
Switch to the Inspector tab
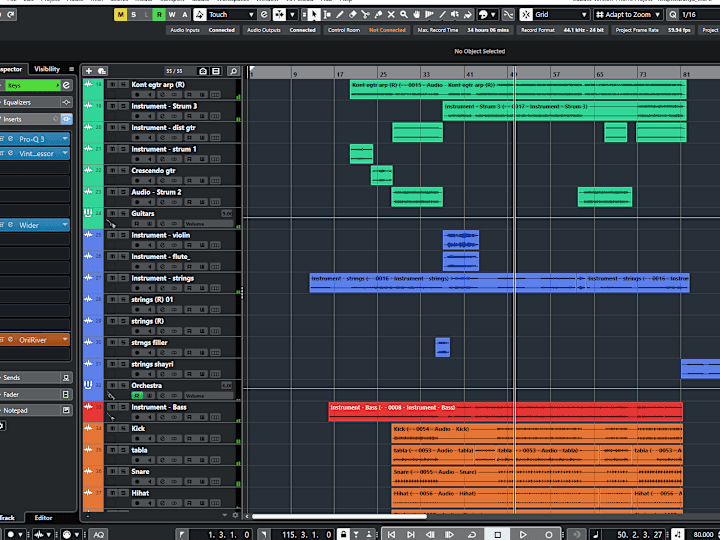11,69
